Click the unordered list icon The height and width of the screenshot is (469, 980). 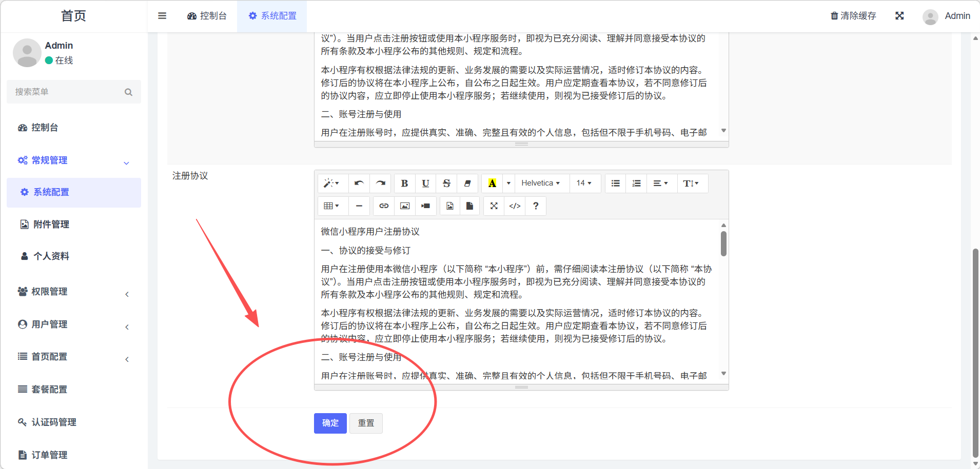pyautogui.click(x=615, y=183)
